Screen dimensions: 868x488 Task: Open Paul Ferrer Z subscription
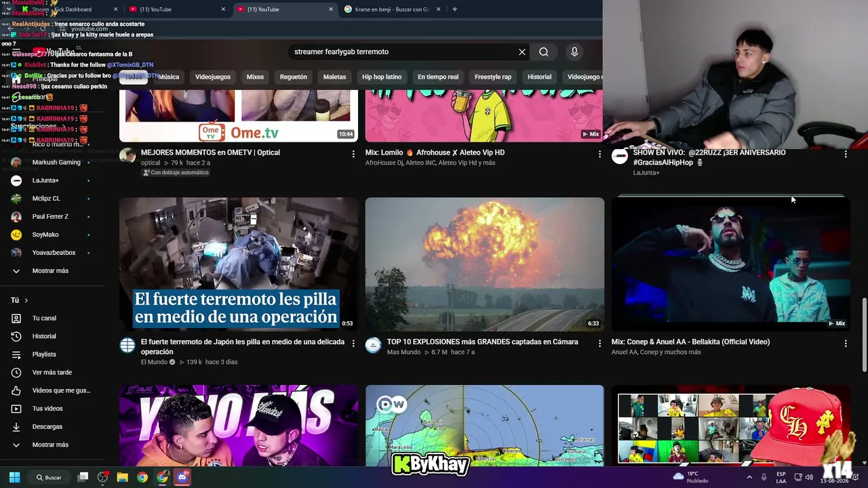52,217
